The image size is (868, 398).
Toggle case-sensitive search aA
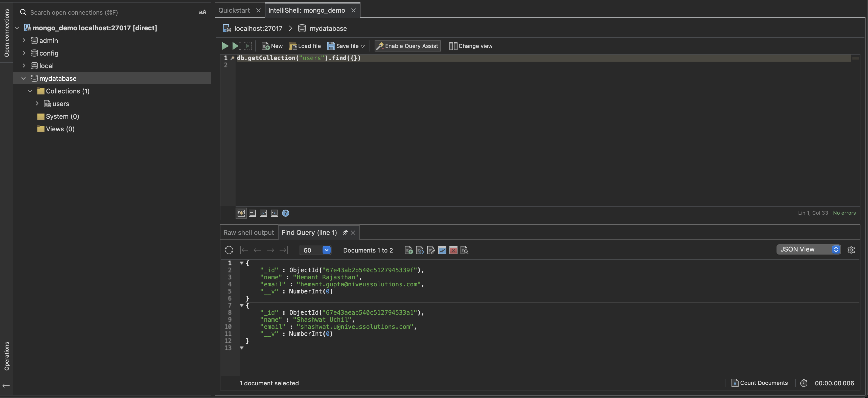[202, 12]
